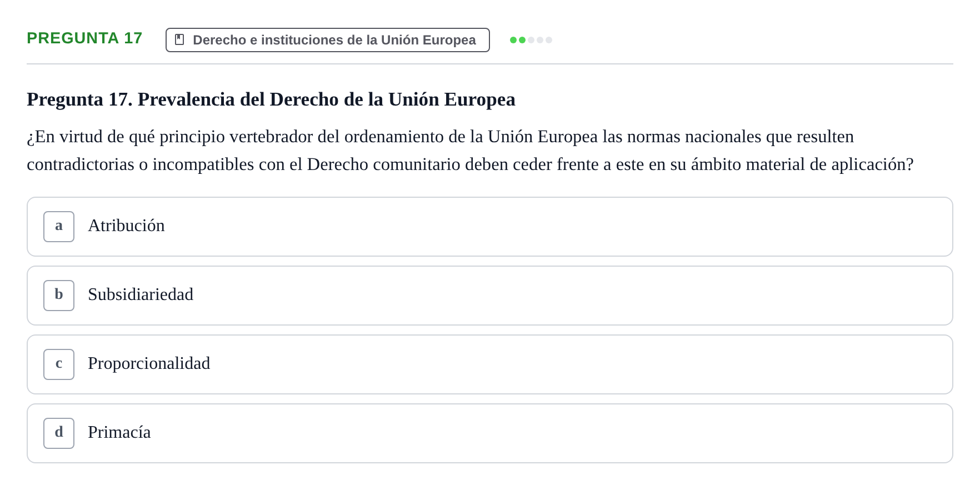Pick option c, Proporcionalidad
The height and width of the screenshot is (490, 980).
pos(489,364)
